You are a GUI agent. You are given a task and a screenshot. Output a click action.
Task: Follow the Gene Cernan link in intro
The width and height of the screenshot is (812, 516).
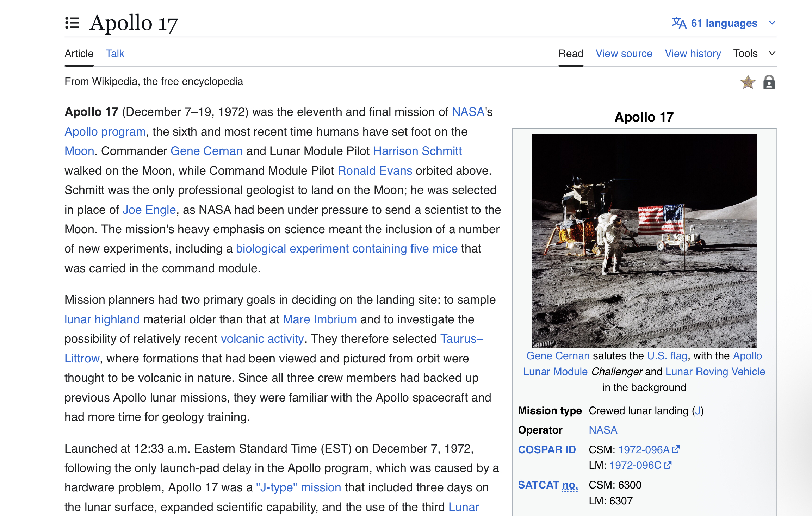coord(206,151)
